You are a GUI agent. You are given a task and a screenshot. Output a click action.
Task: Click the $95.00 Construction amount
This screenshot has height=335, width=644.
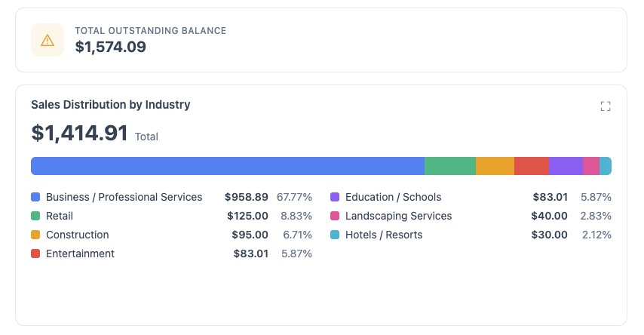pos(250,235)
